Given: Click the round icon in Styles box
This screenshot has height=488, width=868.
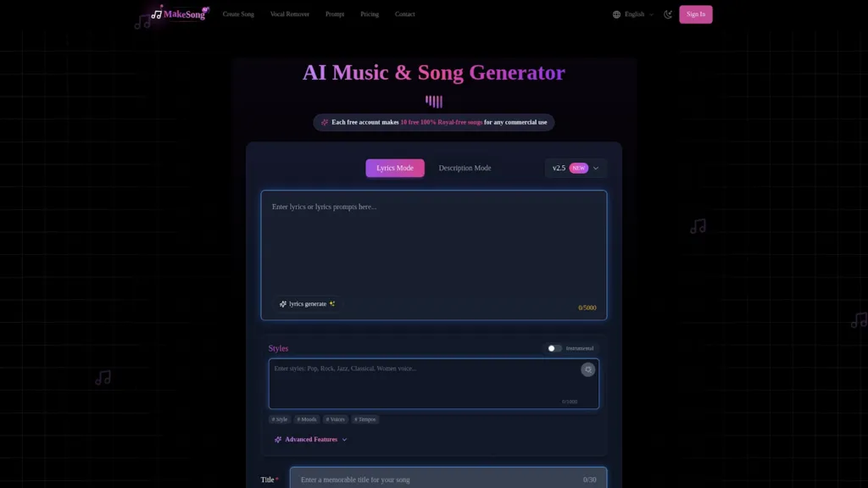Looking at the screenshot, I should [x=588, y=369].
